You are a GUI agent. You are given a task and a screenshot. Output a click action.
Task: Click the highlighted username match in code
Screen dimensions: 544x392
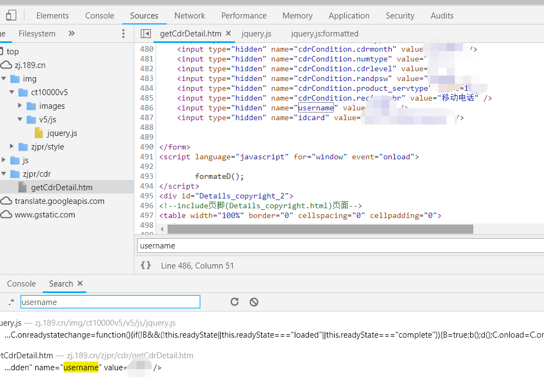point(316,108)
